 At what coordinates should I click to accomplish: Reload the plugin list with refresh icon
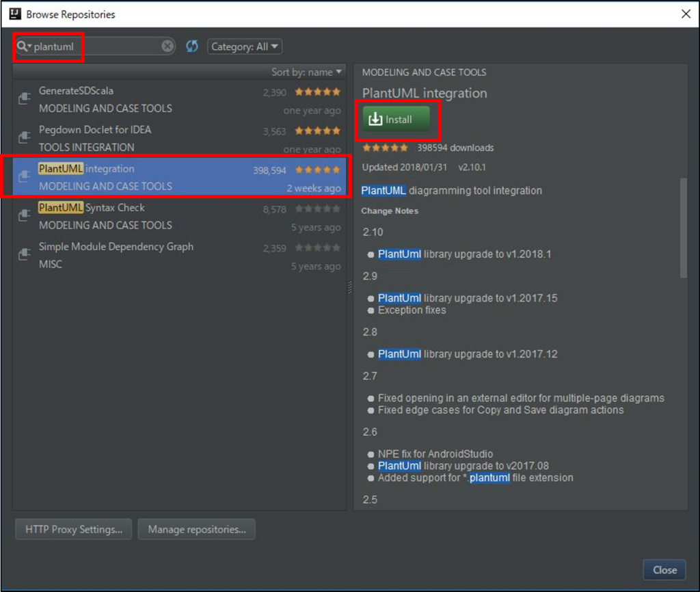tap(192, 46)
